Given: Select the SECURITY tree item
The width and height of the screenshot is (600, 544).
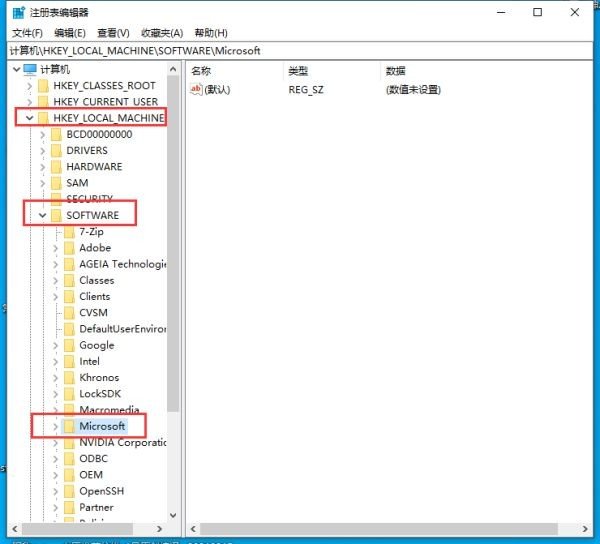Looking at the screenshot, I should (x=90, y=199).
